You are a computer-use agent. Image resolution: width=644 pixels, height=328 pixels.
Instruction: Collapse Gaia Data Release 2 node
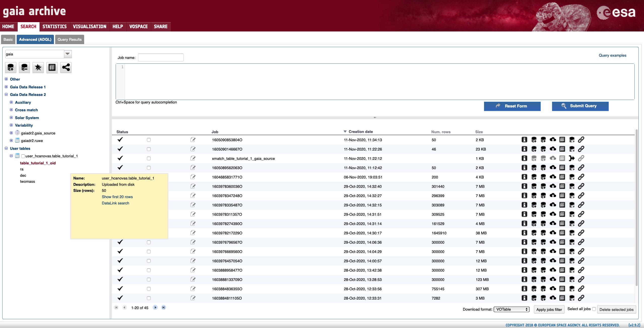[x=6, y=94]
